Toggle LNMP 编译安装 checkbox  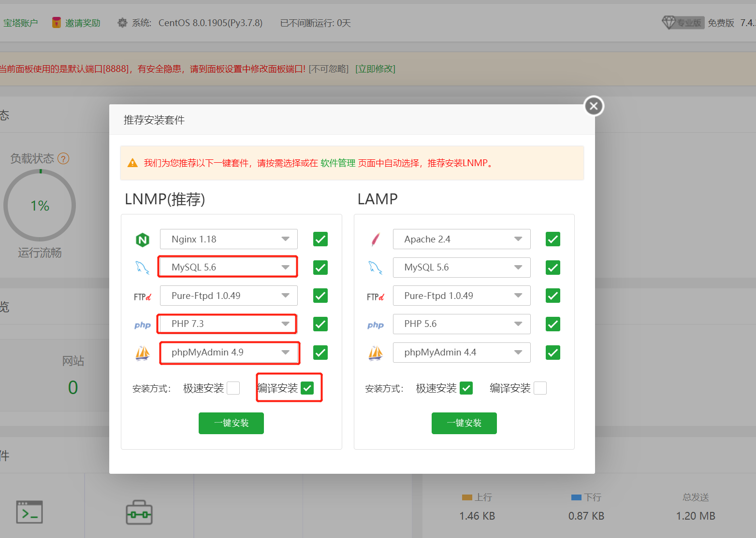[x=307, y=388]
